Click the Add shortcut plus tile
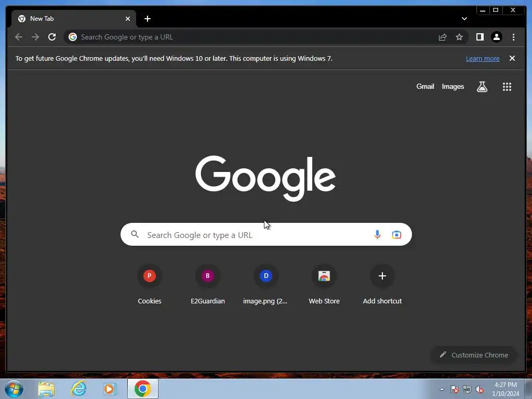Image resolution: width=532 pixels, height=399 pixels. click(x=382, y=285)
